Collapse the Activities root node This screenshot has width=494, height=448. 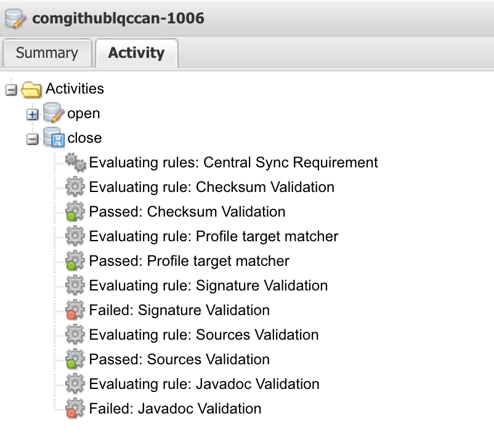(10, 90)
